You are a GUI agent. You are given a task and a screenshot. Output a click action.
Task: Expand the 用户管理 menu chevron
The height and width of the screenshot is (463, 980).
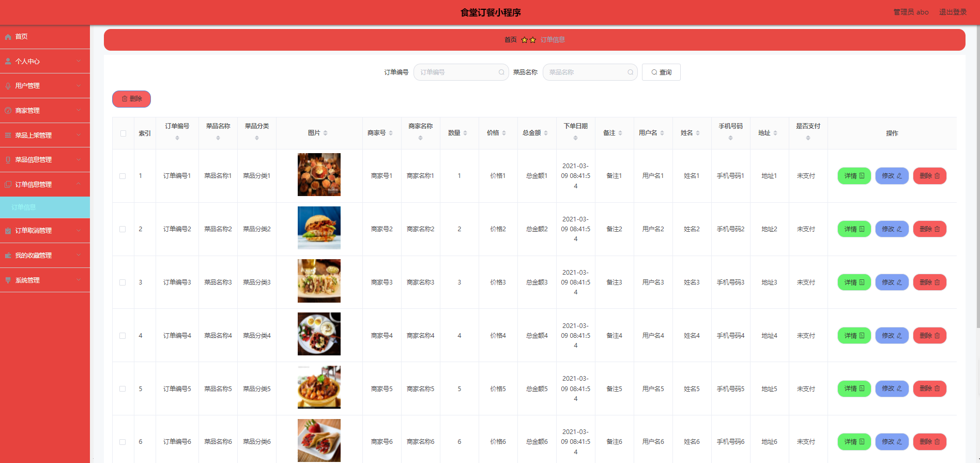79,86
